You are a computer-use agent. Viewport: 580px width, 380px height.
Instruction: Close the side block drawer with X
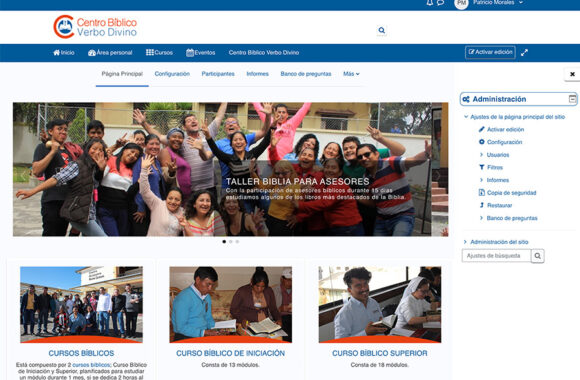tap(572, 74)
